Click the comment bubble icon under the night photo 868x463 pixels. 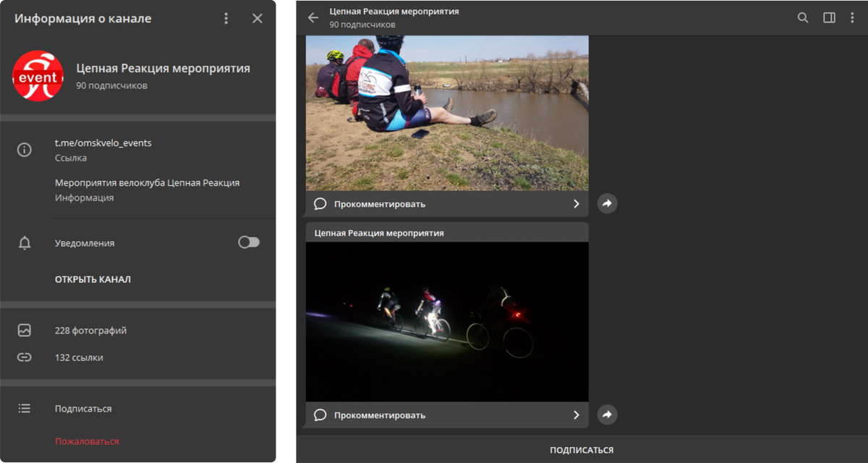point(320,415)
